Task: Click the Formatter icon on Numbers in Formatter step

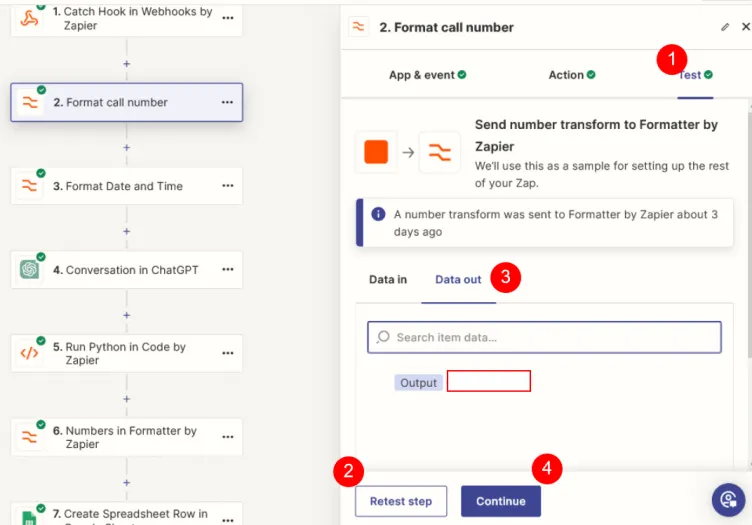Action: (29, 437)
